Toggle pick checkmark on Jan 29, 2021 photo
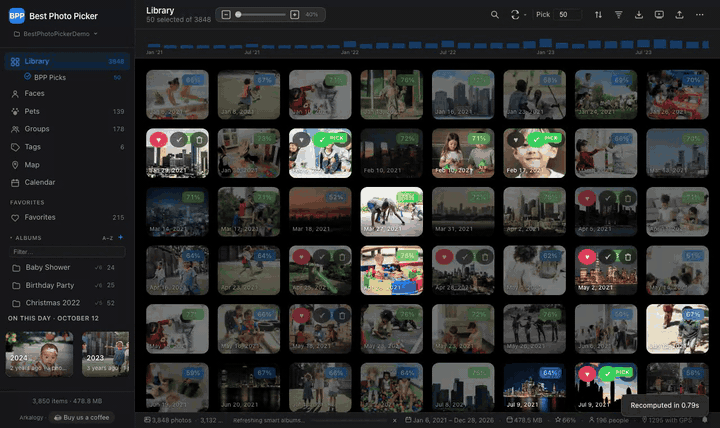This screenshot has height=428, width=720. point(179,140)
